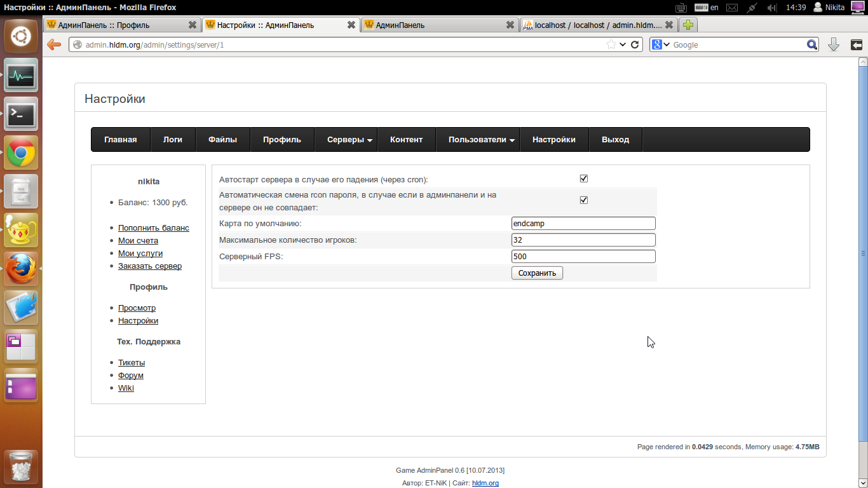The image size is (868, 488).
Task: Uncheck automatic rcon password change checkbox
Action: pyautogui.click(x=584, y=200)
